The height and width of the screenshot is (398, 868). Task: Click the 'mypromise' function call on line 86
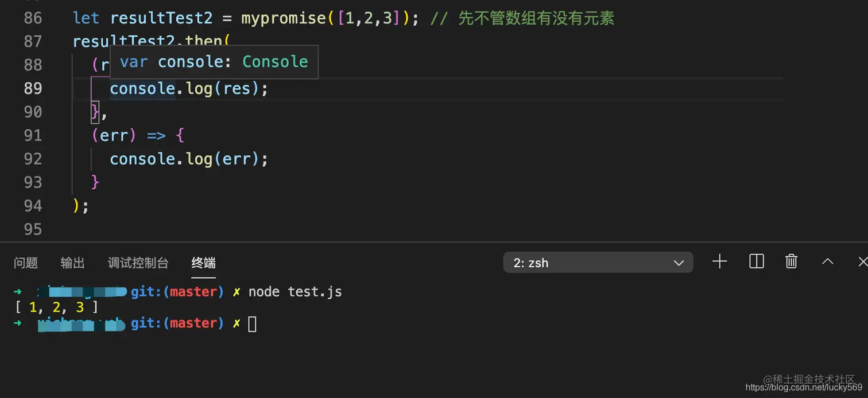pos(284,18)
